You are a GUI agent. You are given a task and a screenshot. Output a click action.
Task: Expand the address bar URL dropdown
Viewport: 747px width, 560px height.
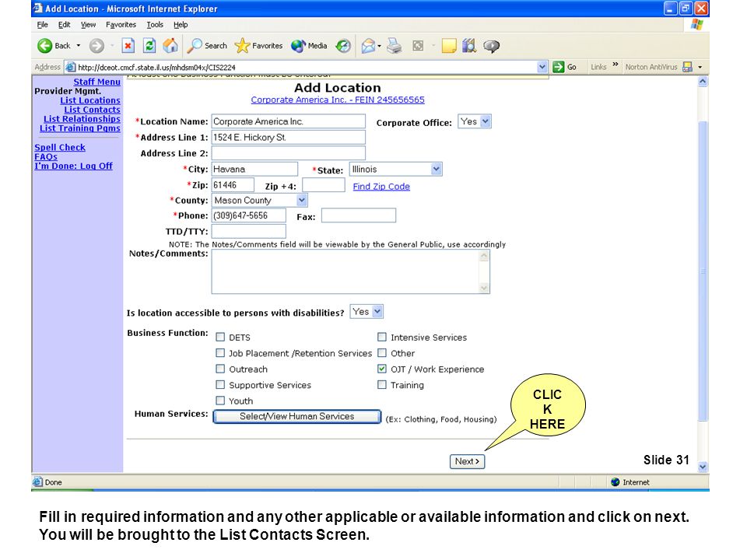542,67
